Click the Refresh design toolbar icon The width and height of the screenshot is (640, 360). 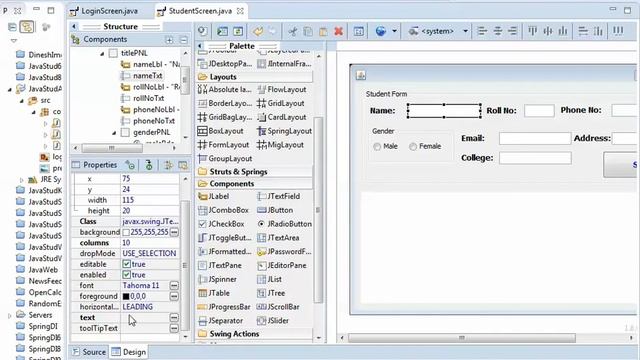(238, 31)
